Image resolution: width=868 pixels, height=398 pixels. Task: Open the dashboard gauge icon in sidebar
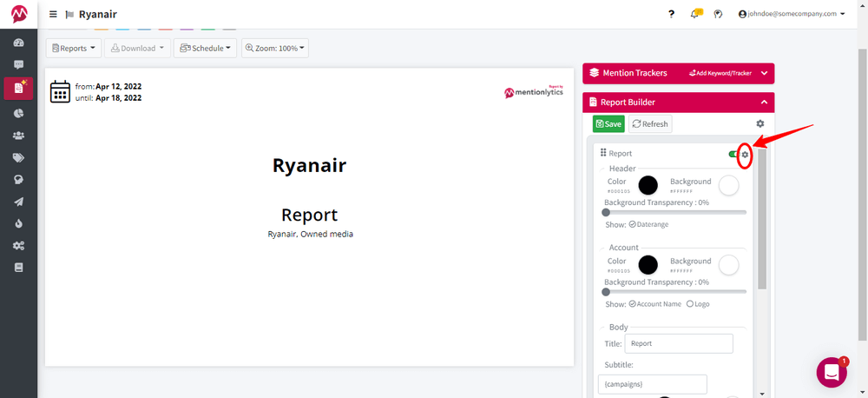pos(19,43)
